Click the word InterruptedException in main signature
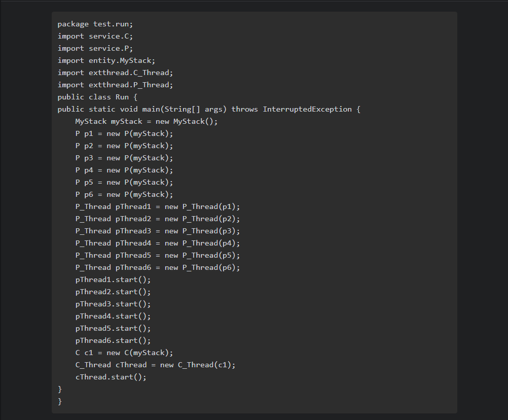The width and height of the screenshot is (508, 420). click(307, 109)
